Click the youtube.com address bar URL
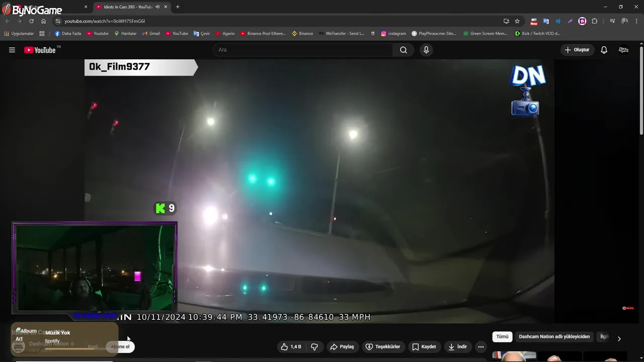The width and height of the screenshot is (644, 362). click(x=105, y=21)
